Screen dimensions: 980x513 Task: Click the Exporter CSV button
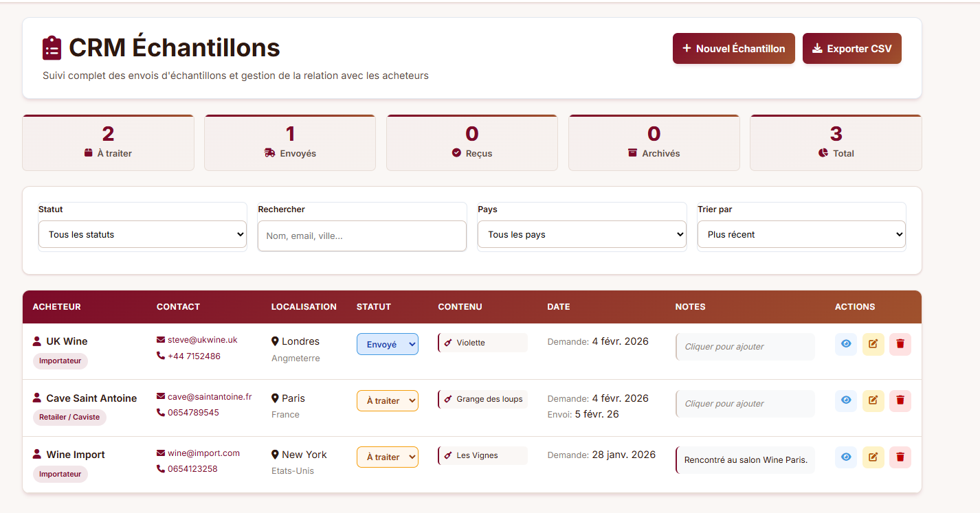coord(851,48)
